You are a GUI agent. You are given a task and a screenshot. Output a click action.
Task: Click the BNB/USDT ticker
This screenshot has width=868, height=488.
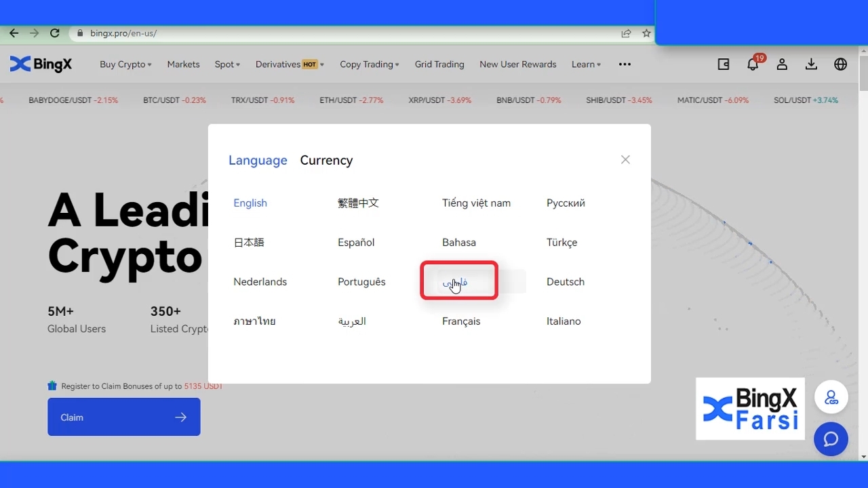pos(529,100)
